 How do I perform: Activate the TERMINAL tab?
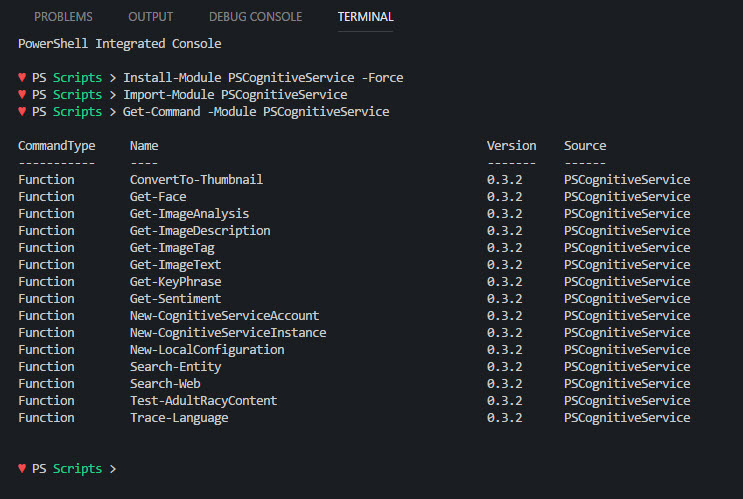[x=365, y=17]
